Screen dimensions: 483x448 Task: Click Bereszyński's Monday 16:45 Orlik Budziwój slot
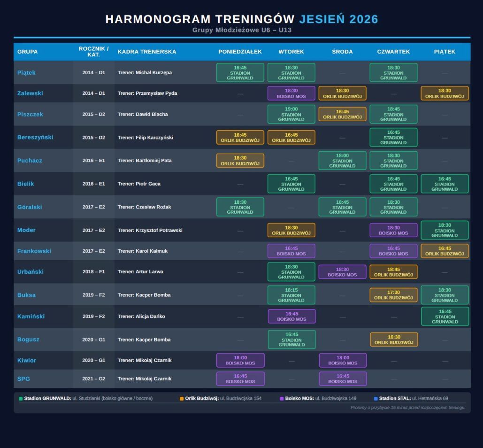(240, 138)
